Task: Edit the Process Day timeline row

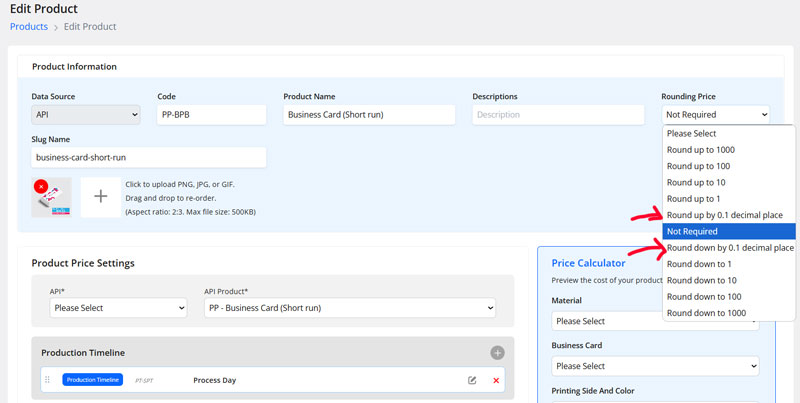Action: click(x=472, y=380)
